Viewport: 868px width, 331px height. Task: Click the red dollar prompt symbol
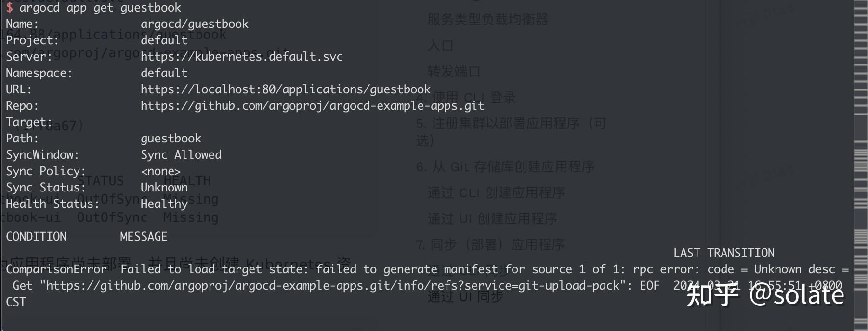(x=9, y=8)
